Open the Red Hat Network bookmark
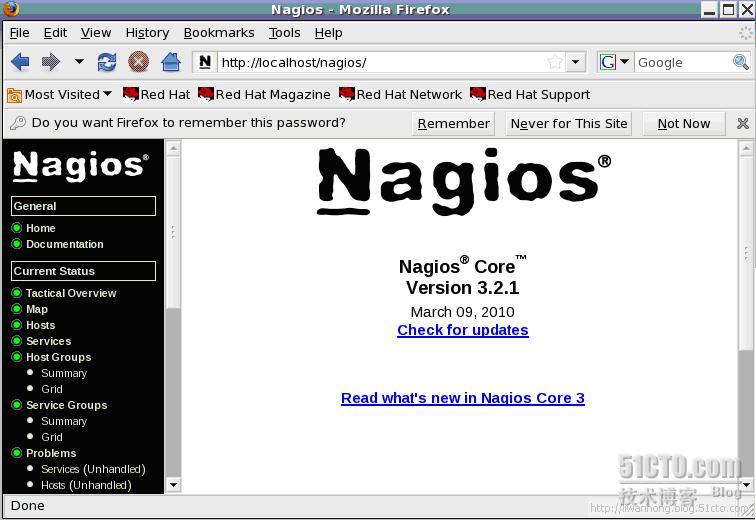 pyautogui.click(x=400, y=95)
